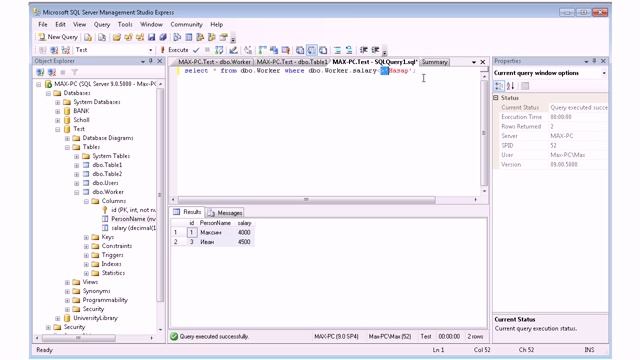This screenshot has height=360, width=640.
Task: Open the Registered Servers window icon
Action: 177,38
